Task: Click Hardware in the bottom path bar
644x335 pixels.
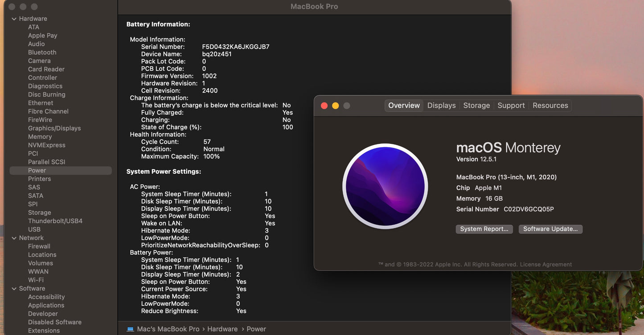Action: (222, 329)
